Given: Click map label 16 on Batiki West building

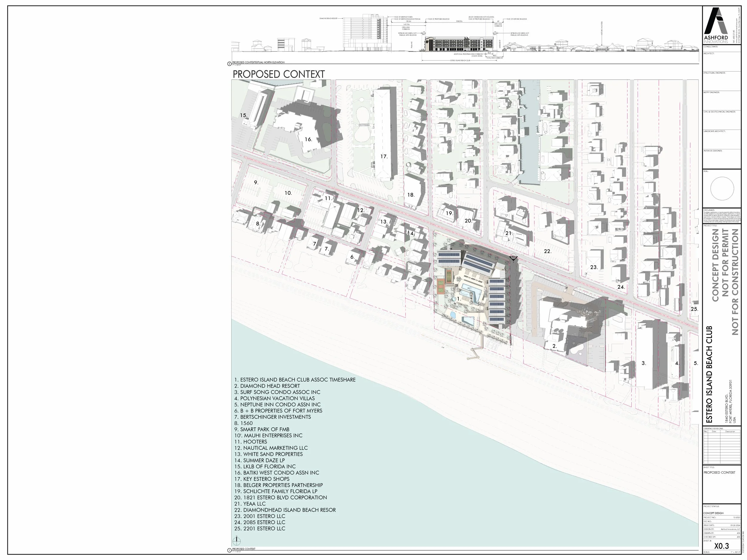Looking at the screenshot, I should (308, 139).
